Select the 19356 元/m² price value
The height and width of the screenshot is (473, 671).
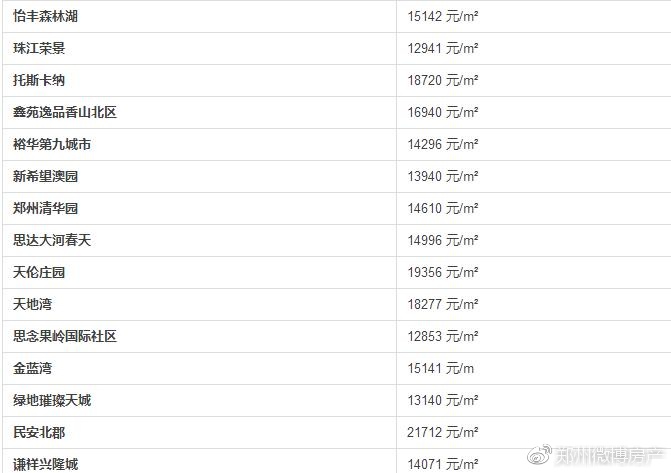[443, 273]
